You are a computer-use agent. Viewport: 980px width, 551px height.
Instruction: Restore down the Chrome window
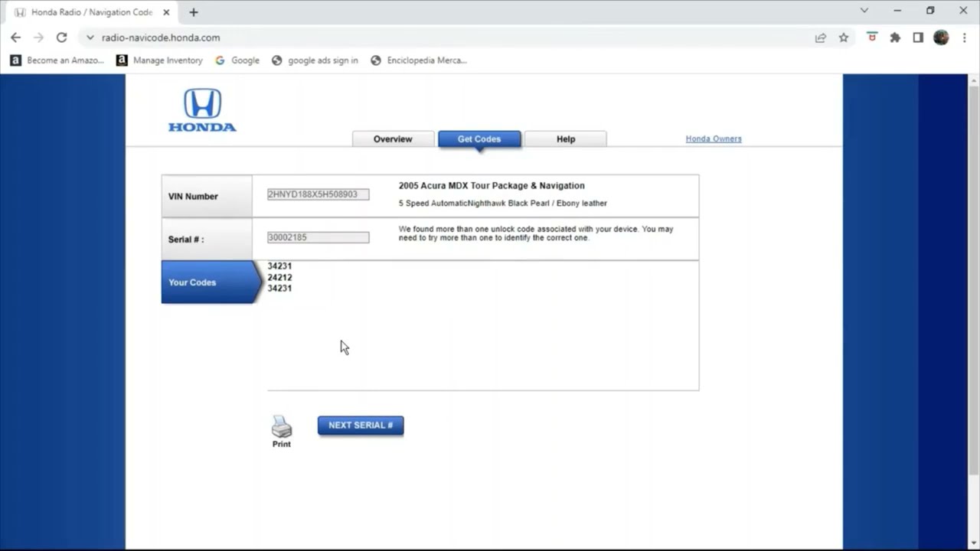point(930,11)
